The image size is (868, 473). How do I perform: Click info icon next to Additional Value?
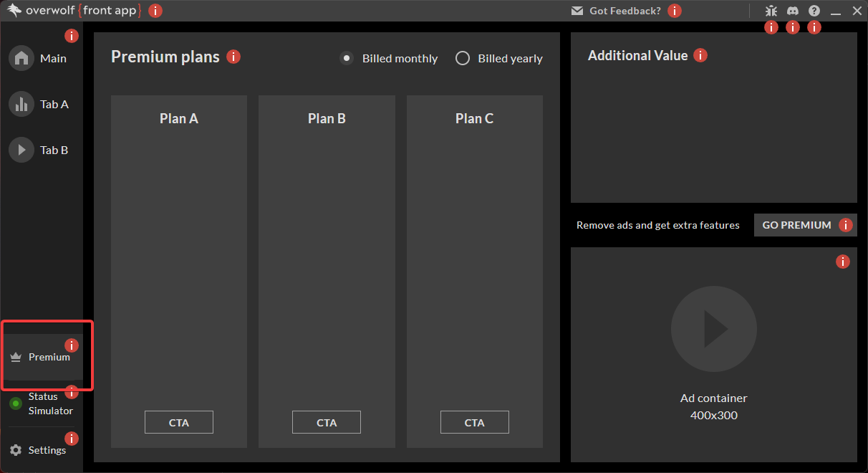[x=700, y=55]
